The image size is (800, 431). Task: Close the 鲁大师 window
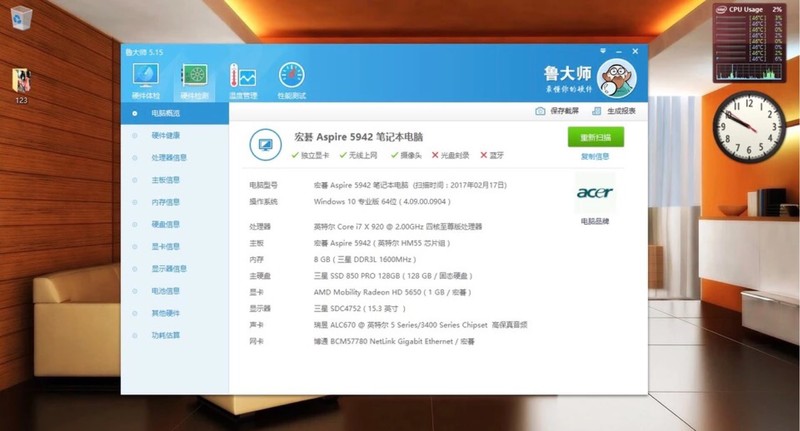(x=635, y=52)
